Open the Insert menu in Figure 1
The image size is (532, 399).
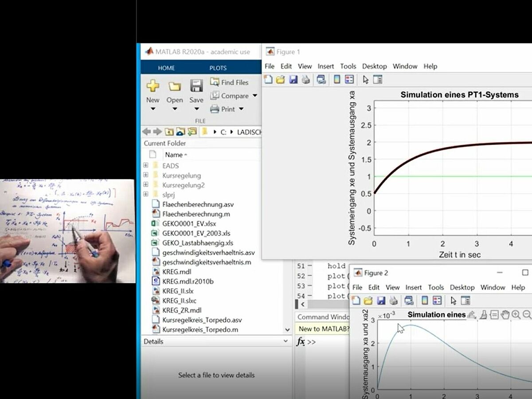pyautogui.click(x=326, y=66)
